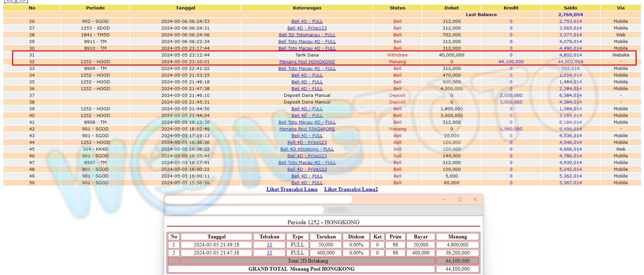Click tebakan 33 link in popup row 1
Viewport: 644px width, 275px height.
pyautogui.click(x=269, y=245)
